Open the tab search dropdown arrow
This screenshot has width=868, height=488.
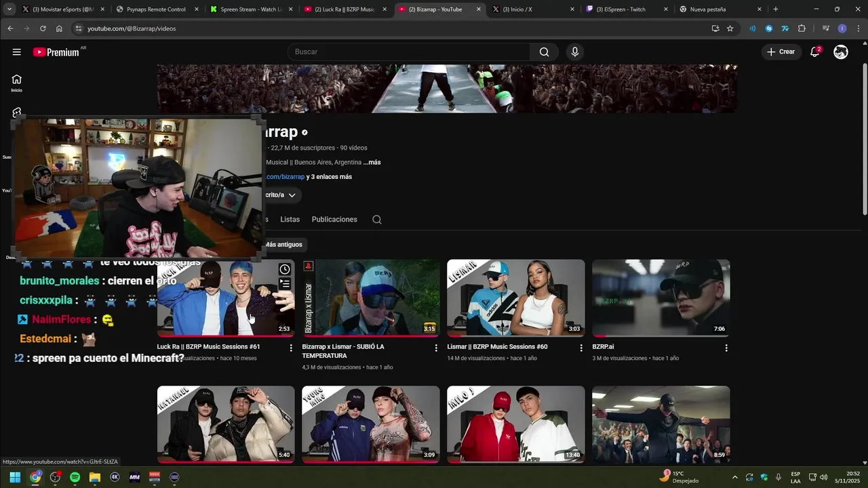pos(9,9)
